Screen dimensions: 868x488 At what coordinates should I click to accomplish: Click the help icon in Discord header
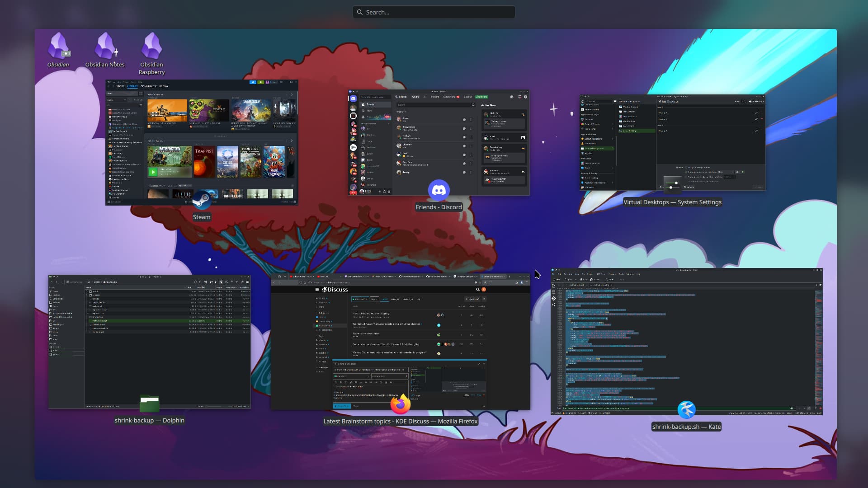point(525,97)
